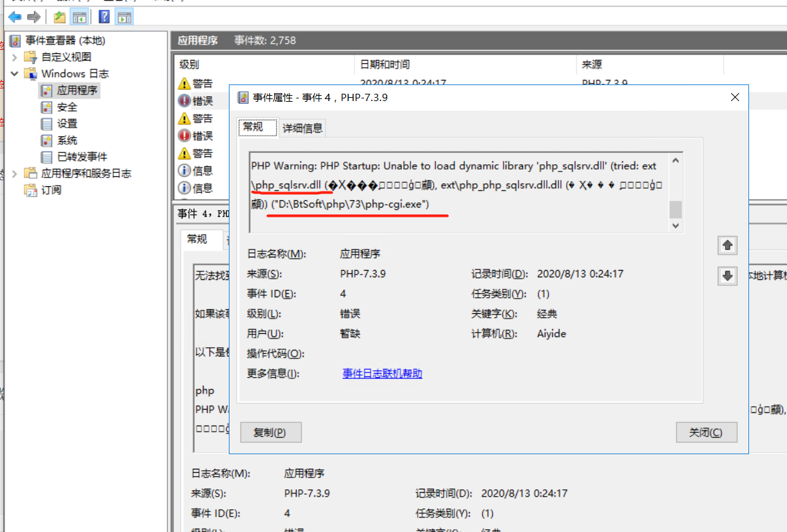Toggle the show/hide action pane icon
787x532 pixels.
coord(124,17)
